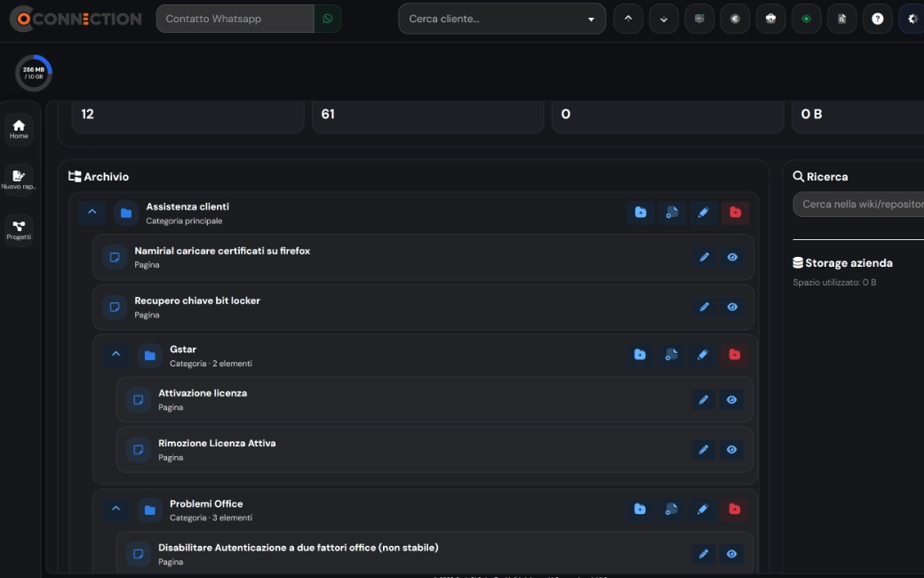The image size is (924, 578).
Task: Open the help question mark icon
Action: [x=878, y=19]
